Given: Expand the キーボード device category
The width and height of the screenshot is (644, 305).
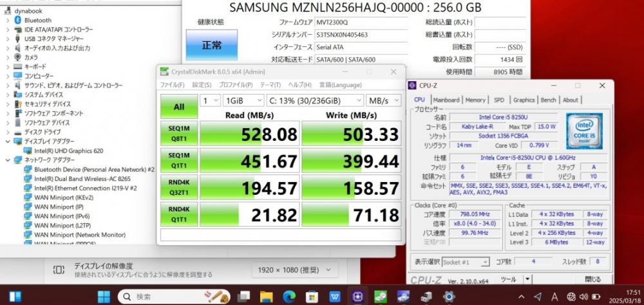Looking at the screenshot, I should 8,66.
